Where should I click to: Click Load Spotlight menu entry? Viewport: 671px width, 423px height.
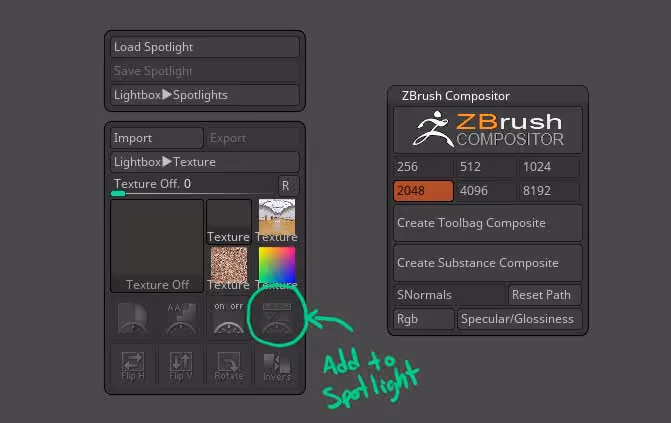pyautogui.click(x=205, y=47)
